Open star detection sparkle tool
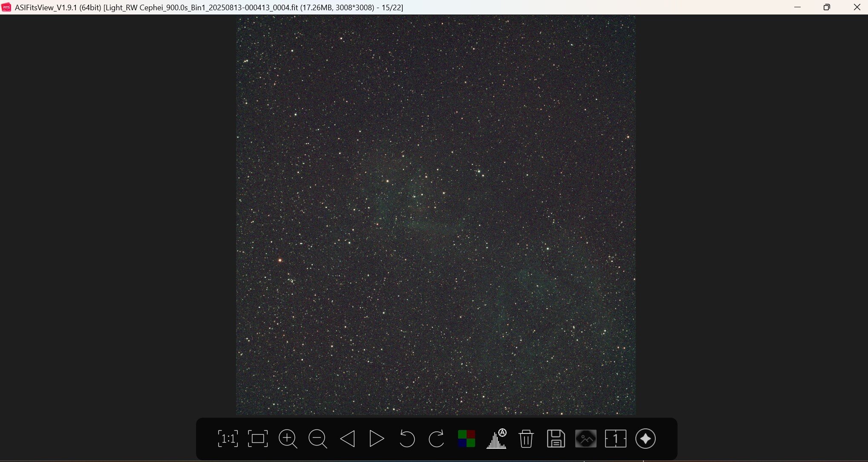Screen dimensions: 868x462 point(645,439)
